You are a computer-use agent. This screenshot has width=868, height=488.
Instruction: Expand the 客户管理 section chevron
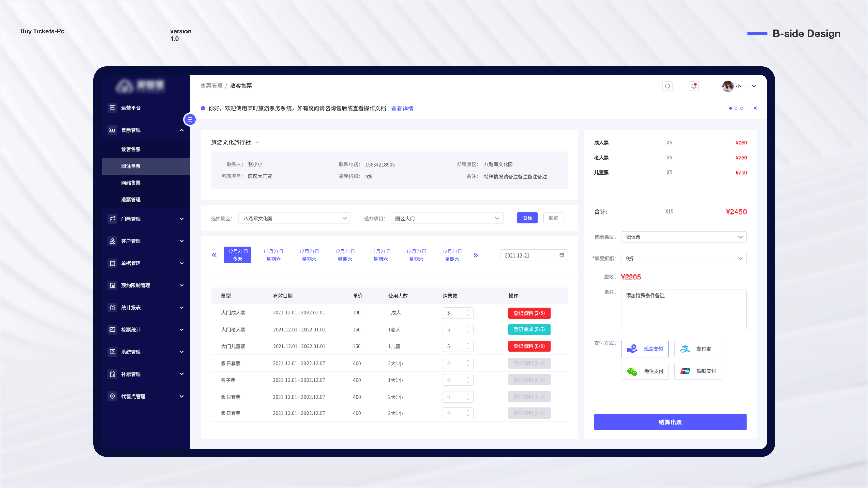click(x=182, y=241)
